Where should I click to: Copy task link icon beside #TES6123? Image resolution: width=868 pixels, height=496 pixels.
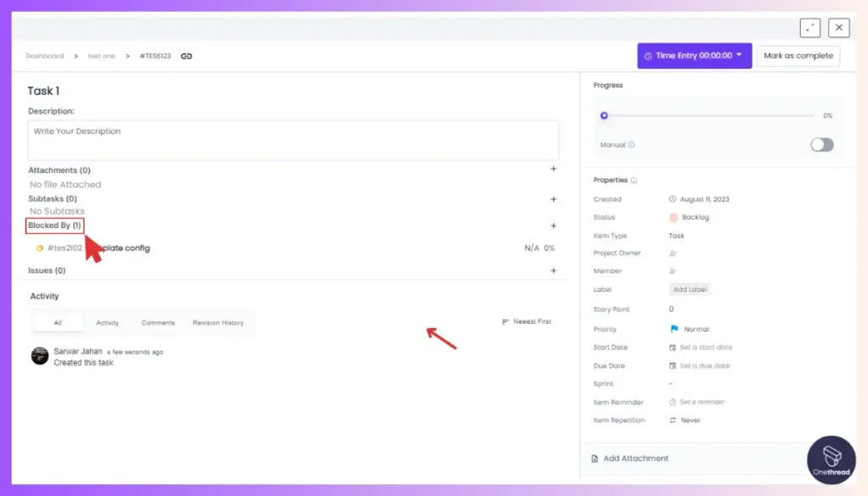[x=186, y=56]
